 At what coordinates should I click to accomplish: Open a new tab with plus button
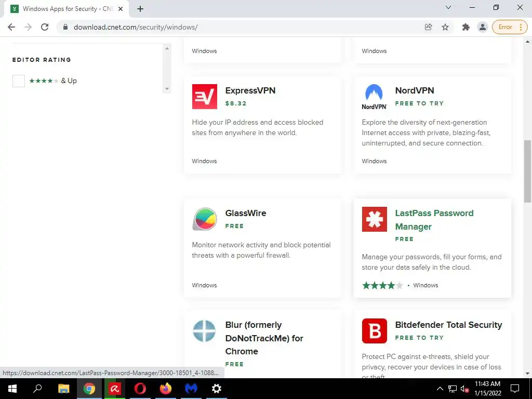pos(140,9)
